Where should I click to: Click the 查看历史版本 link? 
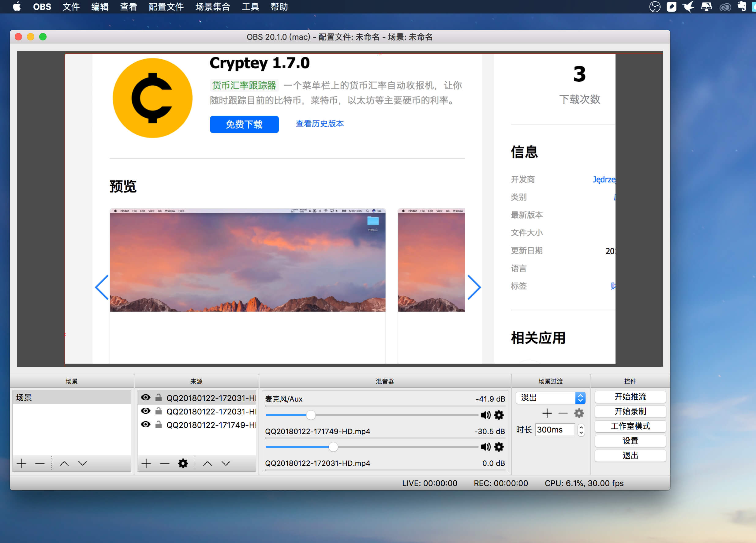(x=319, y=124)
